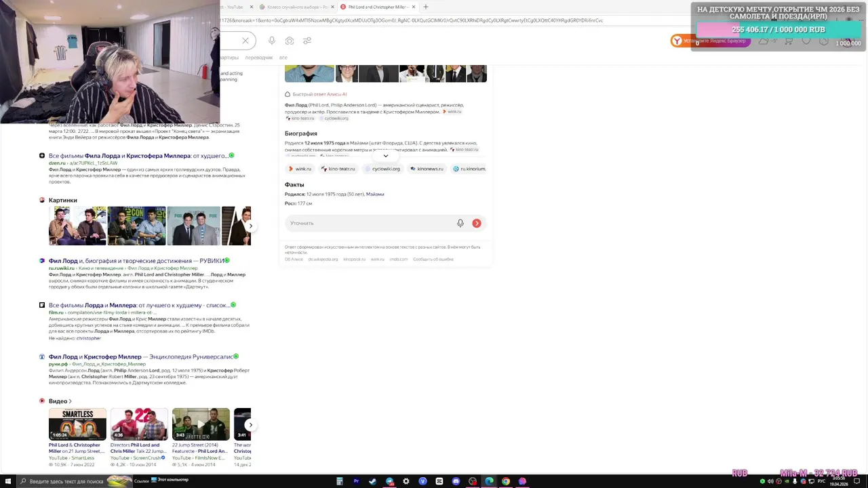Send the follow-up with red arrow button
Screen dimensions: 868x488
(x=477, y=223)
